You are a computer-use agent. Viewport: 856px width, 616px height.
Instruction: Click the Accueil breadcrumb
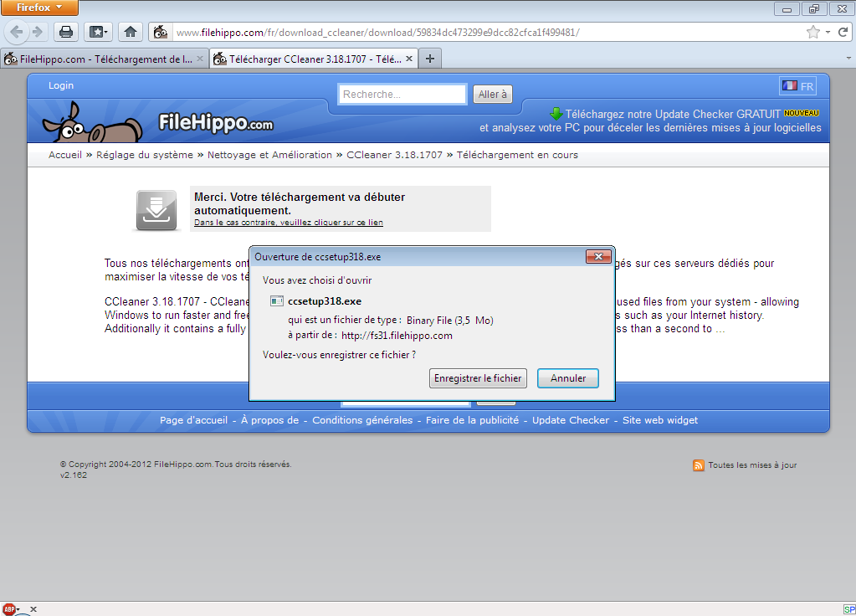click(65, 155)
